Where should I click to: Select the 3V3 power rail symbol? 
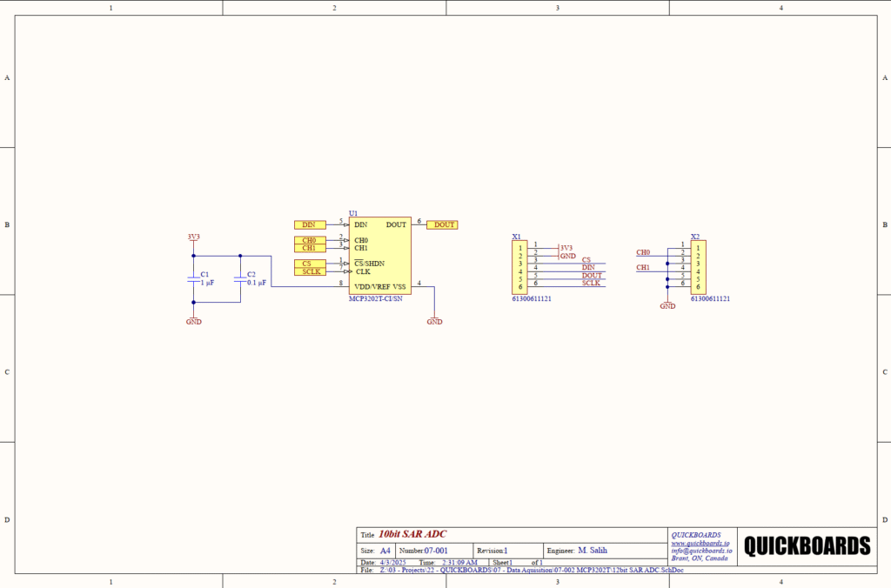193,238
